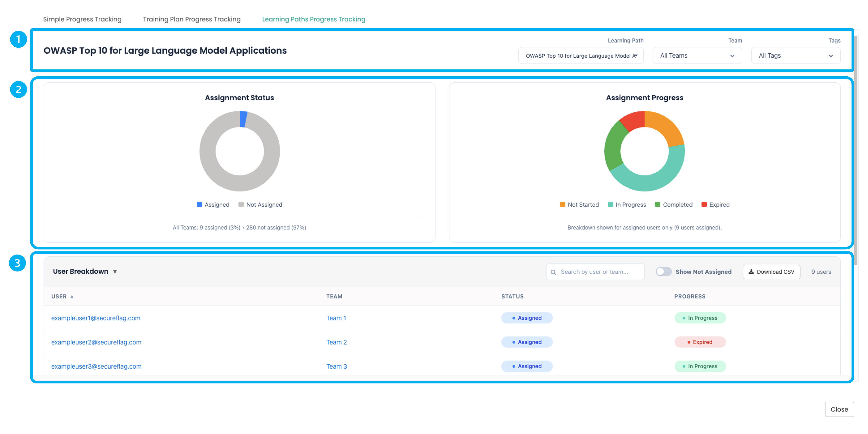Toggle Show Not Assigned switch
Viewport: 868px width, 434px height.
tap(663, 272)
